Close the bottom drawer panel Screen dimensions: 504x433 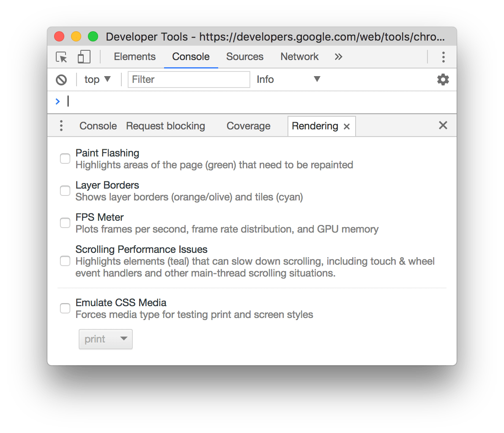443,125
